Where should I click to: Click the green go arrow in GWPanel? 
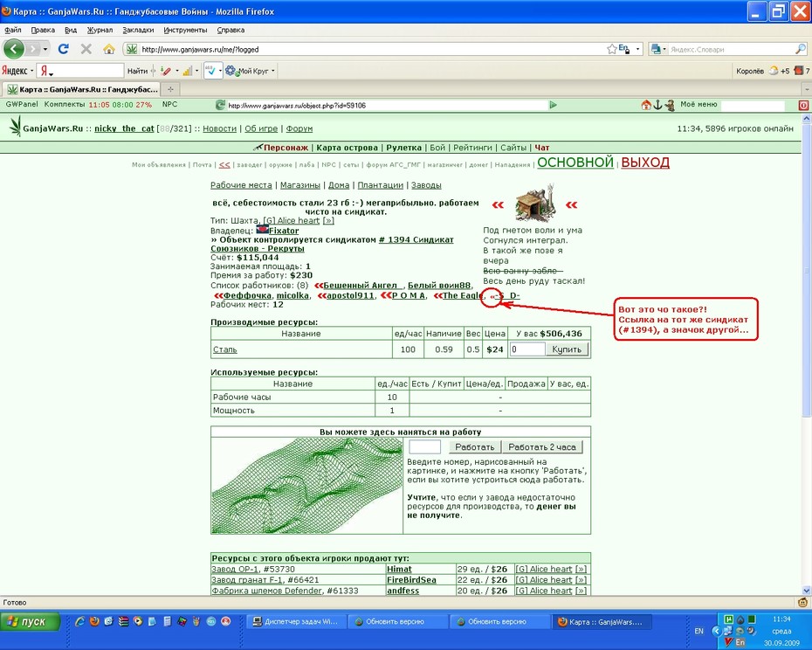click(x=553, y=105)
